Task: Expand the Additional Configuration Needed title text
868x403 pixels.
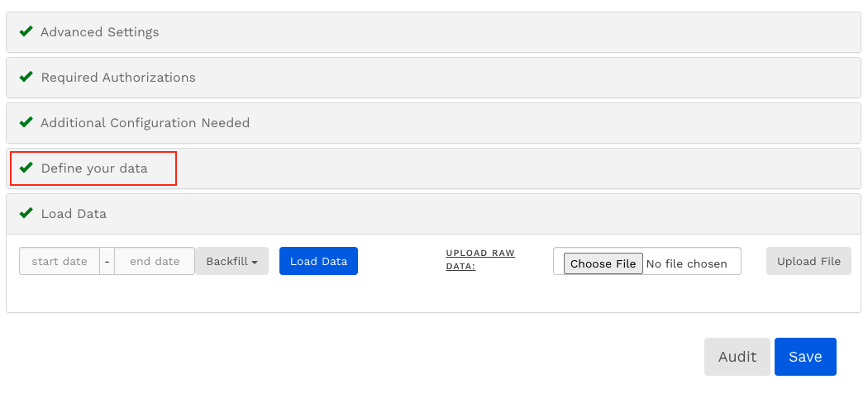Action: click(x=145, y=123)
